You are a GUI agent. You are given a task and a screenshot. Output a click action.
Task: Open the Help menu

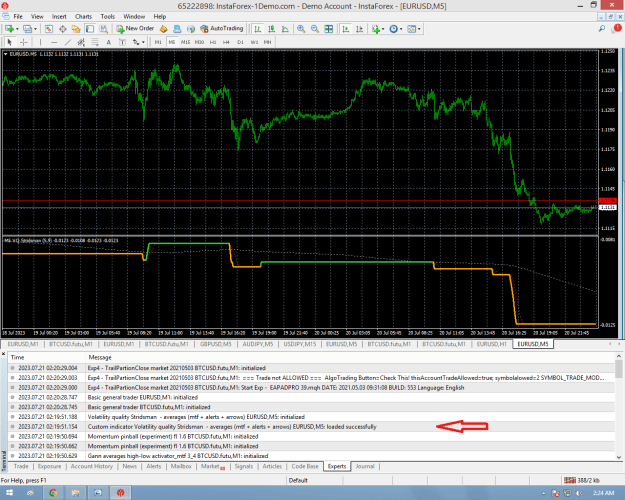point(159,16)
